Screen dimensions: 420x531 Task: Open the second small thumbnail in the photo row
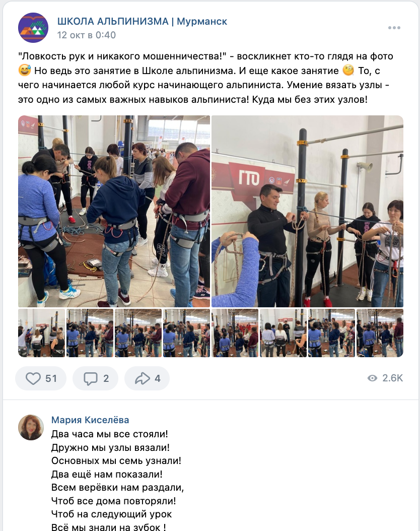point(90,333)
